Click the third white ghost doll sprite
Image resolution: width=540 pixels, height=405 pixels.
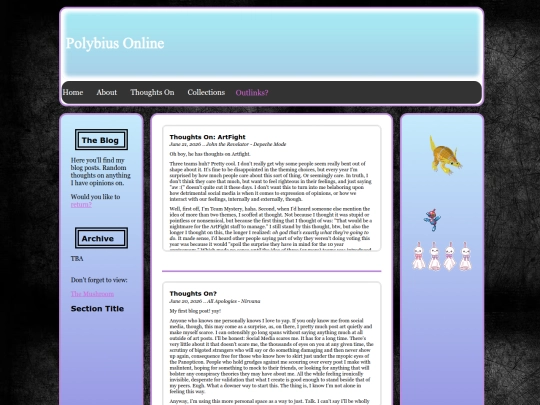click(449, 256)
